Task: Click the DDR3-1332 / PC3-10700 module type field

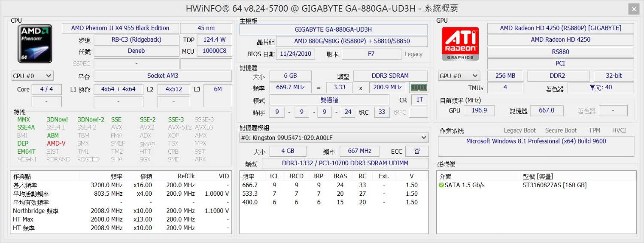Action: pos(345,164)
